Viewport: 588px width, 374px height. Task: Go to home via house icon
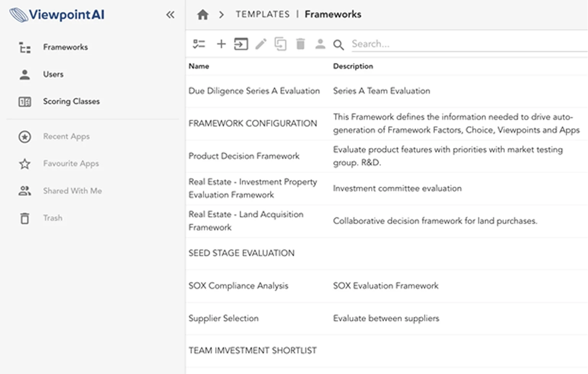(203, 15)
